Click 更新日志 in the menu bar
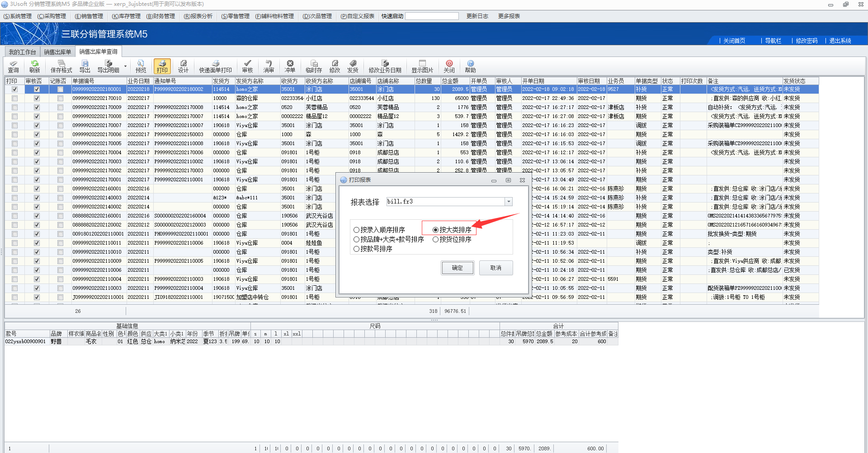Viewport: 868px width, 453px height. (477, 16)
